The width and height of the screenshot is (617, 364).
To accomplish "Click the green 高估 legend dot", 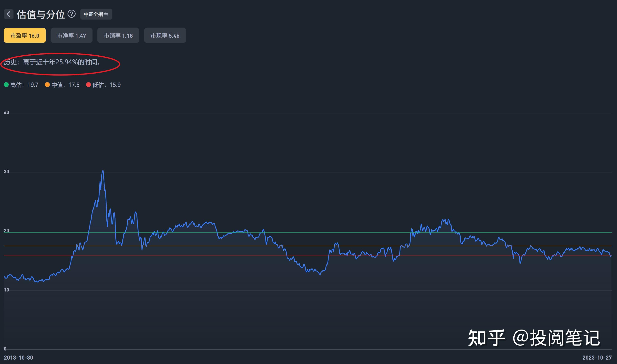I will point(6,85).
